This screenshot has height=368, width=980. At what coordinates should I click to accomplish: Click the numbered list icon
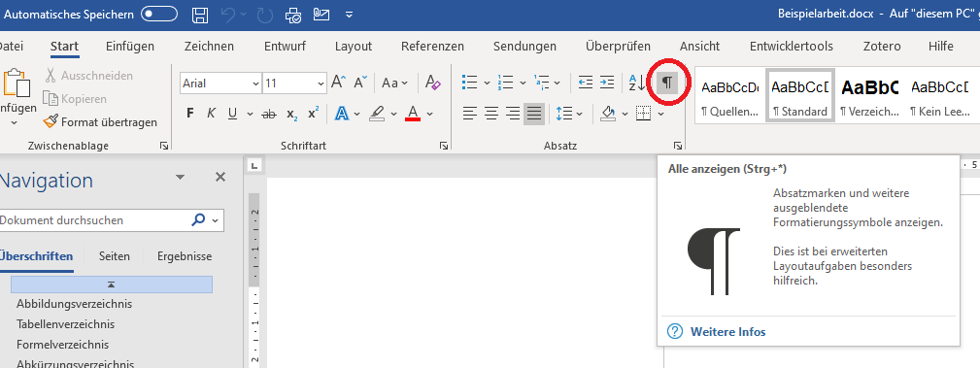pyautogui.click(x=505, y=82)
